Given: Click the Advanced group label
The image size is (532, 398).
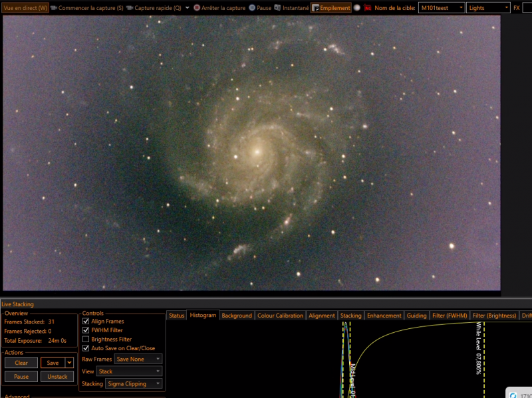Looking at the screenshot, I should point(17,396).
